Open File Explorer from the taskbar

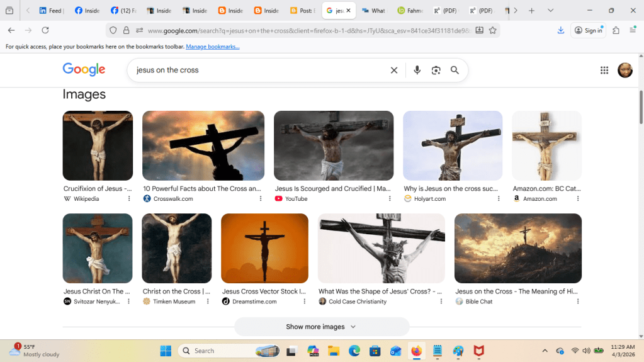click(x=334, y=351)
